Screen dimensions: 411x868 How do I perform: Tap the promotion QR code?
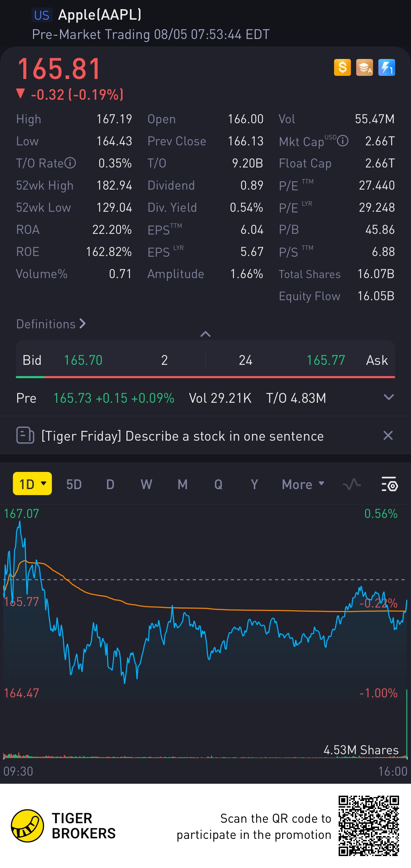[368, 826]
